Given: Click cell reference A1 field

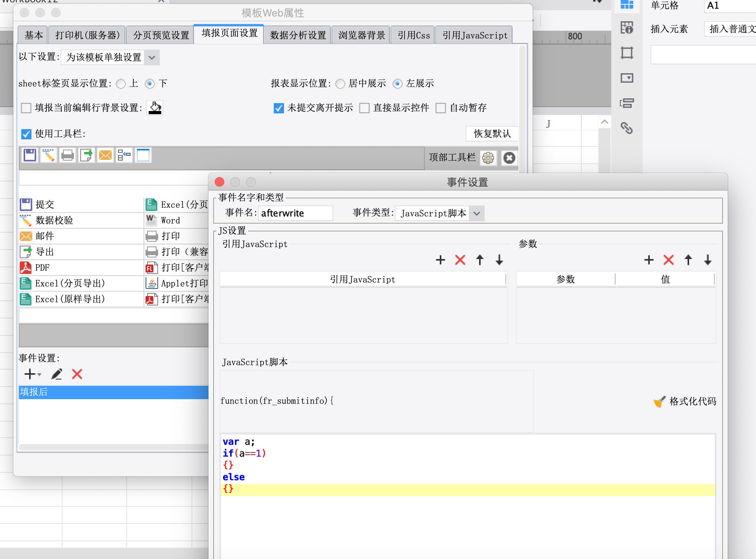Looking at the screenshot, I should tap(730, 6).
